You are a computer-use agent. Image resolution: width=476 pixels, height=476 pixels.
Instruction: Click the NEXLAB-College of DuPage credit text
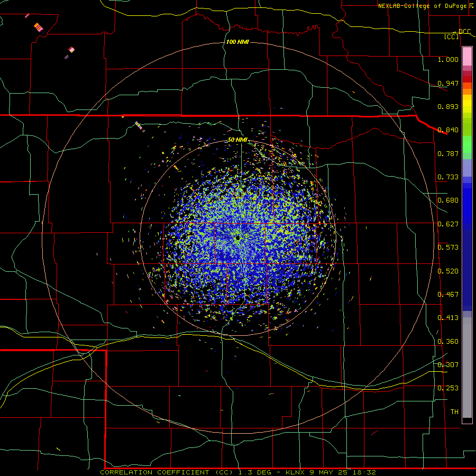click(x=422, y=6)
